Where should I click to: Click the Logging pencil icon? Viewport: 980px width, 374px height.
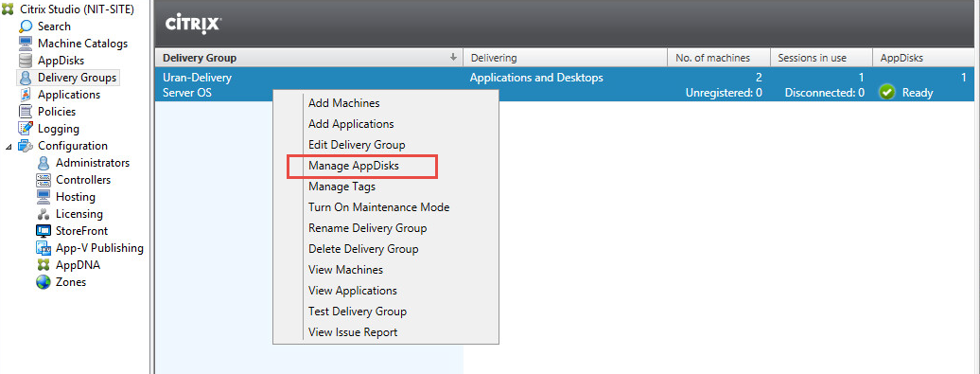point(26,129)
